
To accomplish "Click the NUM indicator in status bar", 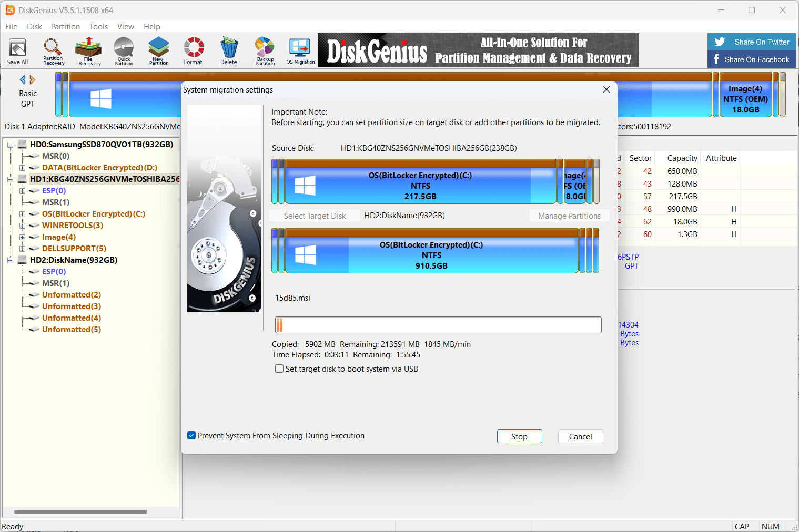I will 770,526.
